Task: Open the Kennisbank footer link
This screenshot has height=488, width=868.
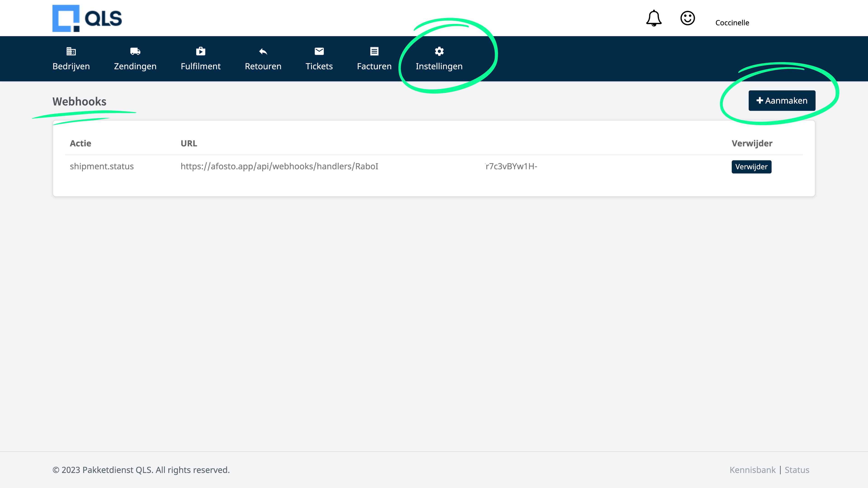Action: coord(752,470)
